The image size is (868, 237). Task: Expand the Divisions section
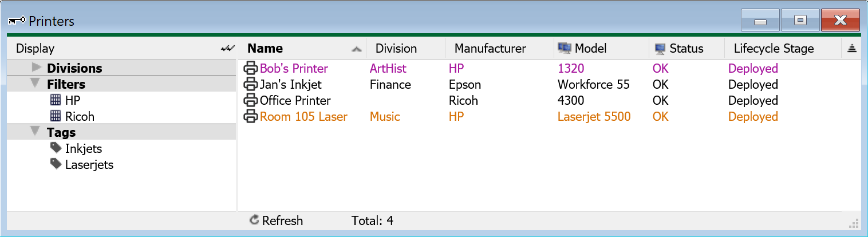click(37, 68)
